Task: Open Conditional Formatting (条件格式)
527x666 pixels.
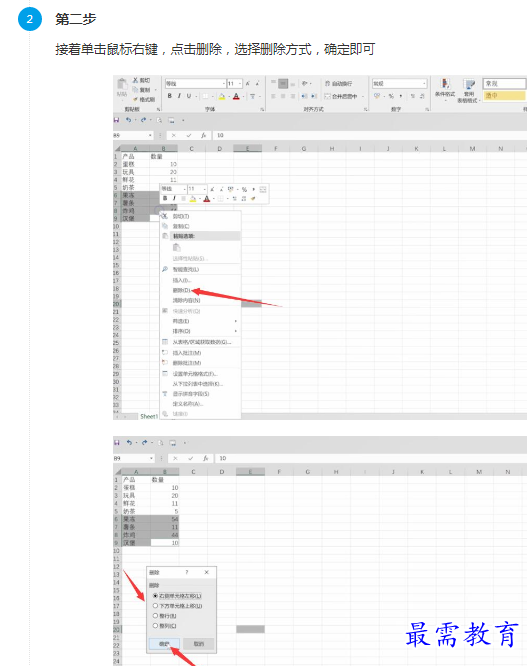Action: coord(445,90)
